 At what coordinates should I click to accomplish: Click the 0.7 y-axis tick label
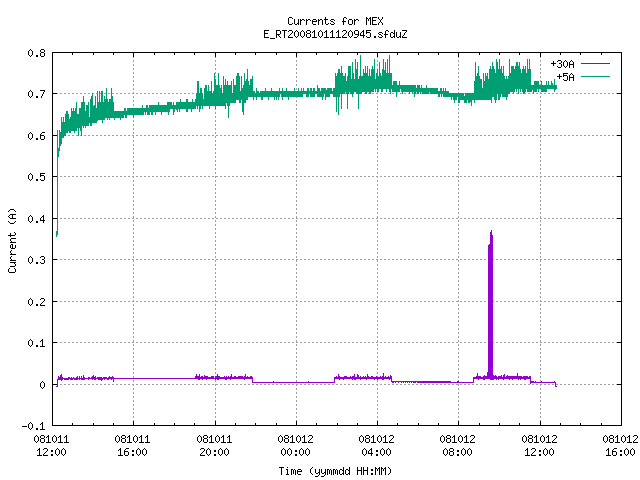[x=37, y=94]
